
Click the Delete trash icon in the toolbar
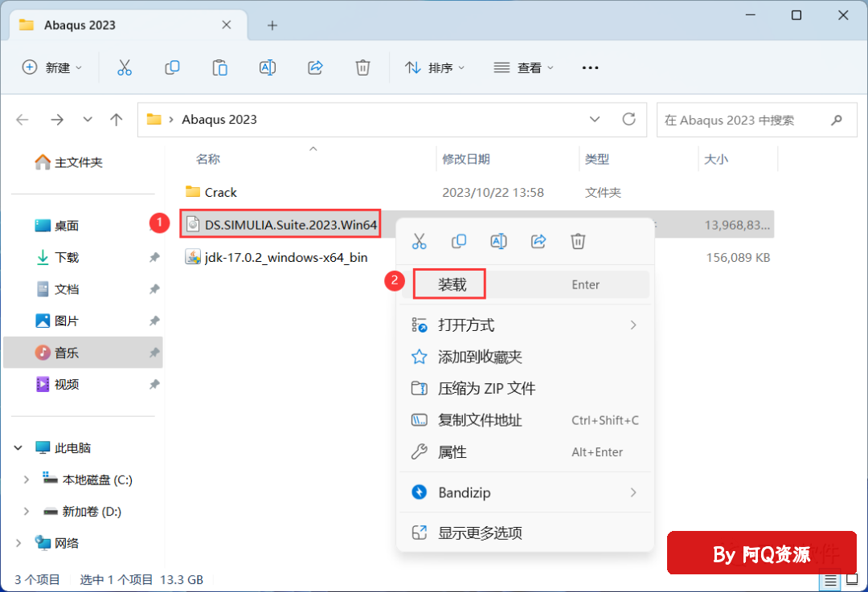click(x=363, y=68)
